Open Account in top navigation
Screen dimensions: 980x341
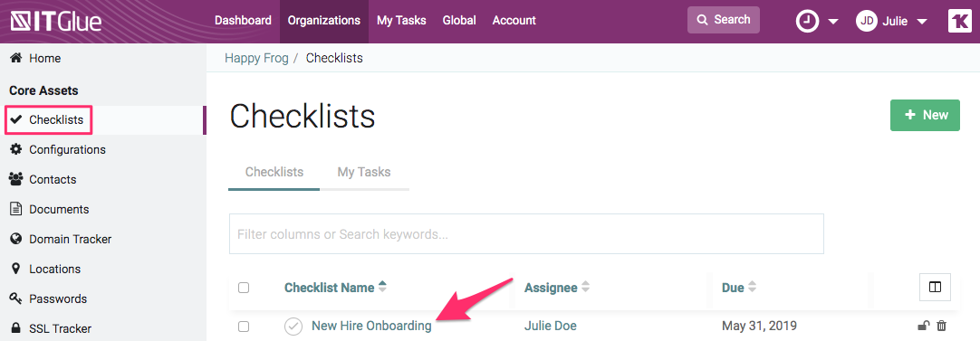(514, 21)
